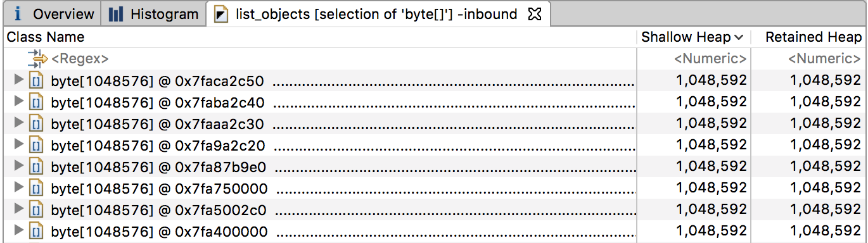The width and height of the screenshot is (868, 243).
Task: Click the list_objects tab icon
Action: 221,15
